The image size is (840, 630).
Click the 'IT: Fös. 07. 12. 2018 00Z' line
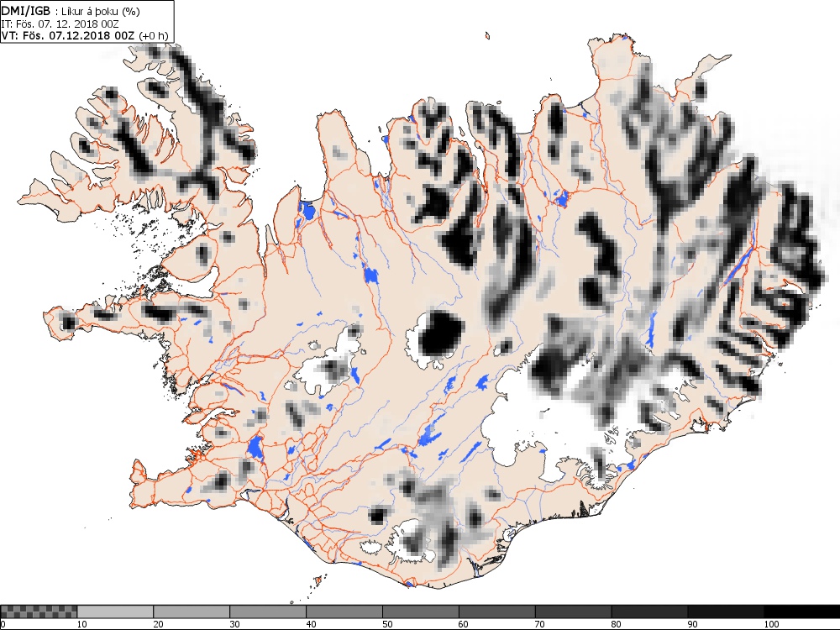(x=60, y=24)
